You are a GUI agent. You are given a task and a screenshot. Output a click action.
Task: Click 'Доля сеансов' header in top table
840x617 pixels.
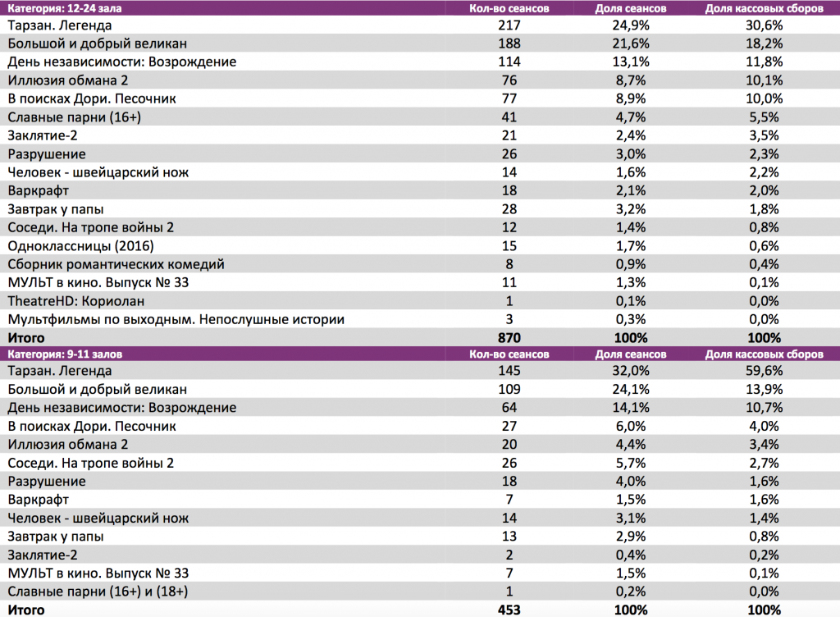click(630, 8)
